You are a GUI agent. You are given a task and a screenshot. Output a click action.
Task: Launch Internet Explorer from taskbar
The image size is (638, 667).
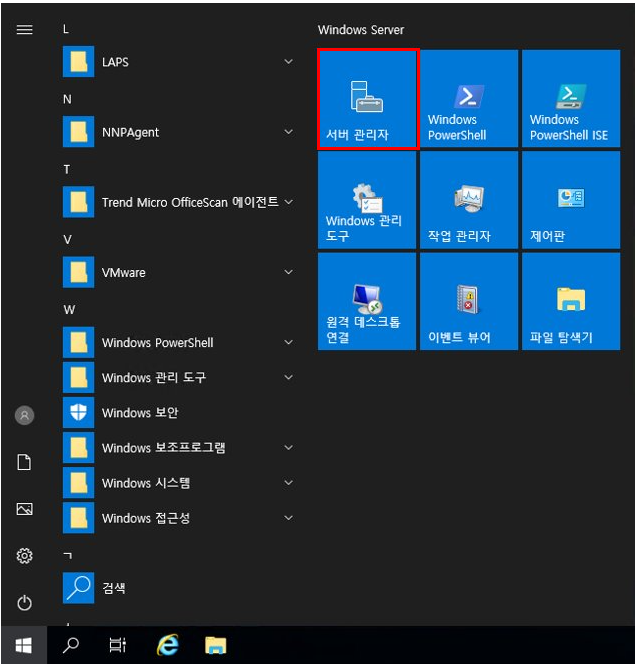tap(168, 646)
